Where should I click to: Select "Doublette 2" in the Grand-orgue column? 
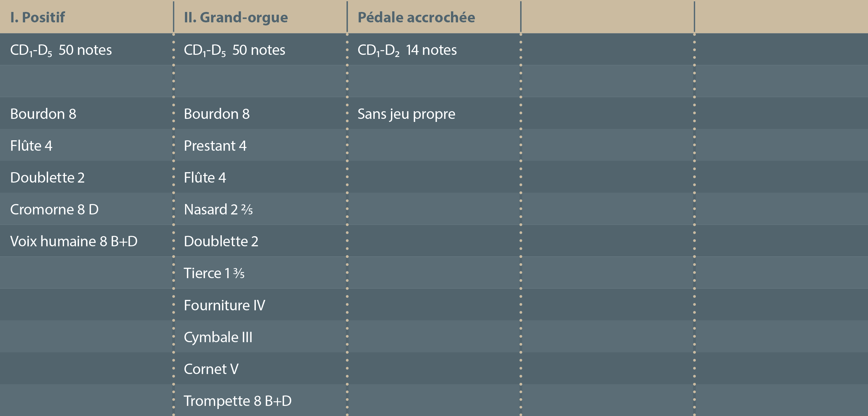coord(221,241)
